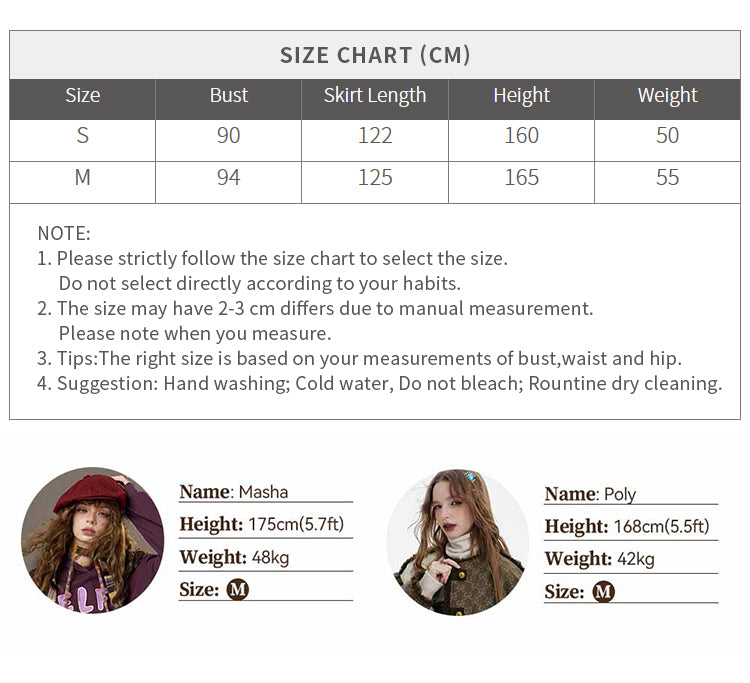Click weight value 55 cell

[x=667, y=177]
